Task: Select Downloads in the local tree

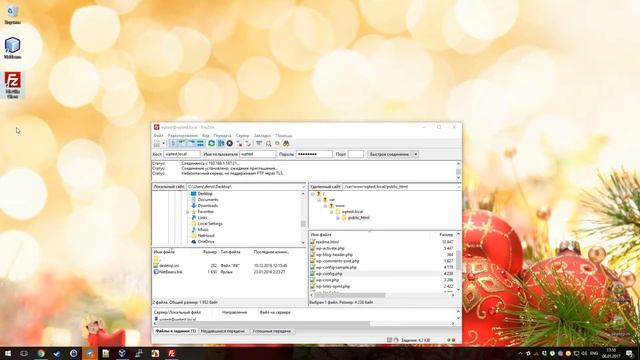Action: pos(208,206)
